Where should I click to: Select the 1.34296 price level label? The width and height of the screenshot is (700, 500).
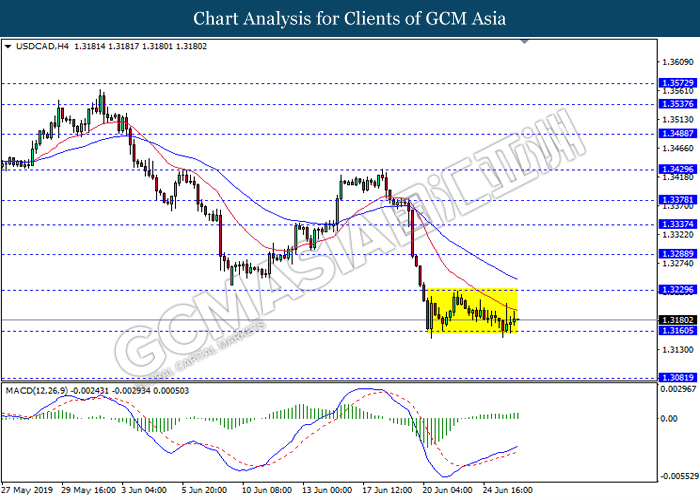678,169
